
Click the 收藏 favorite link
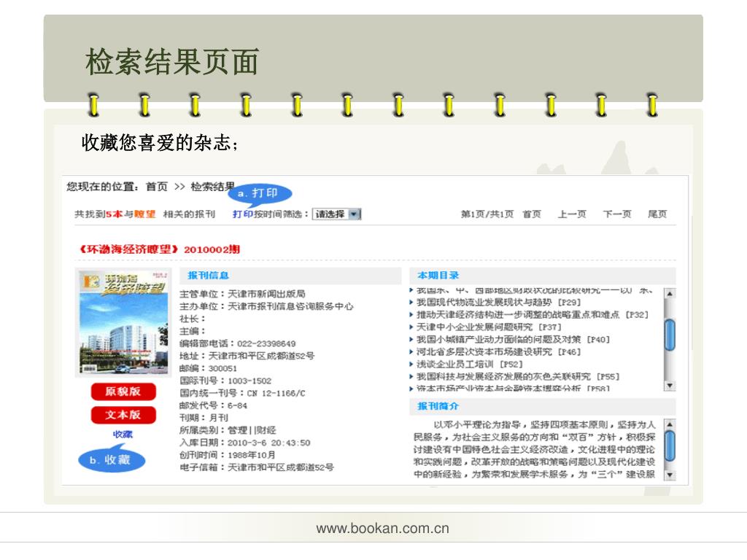[123, 435]
